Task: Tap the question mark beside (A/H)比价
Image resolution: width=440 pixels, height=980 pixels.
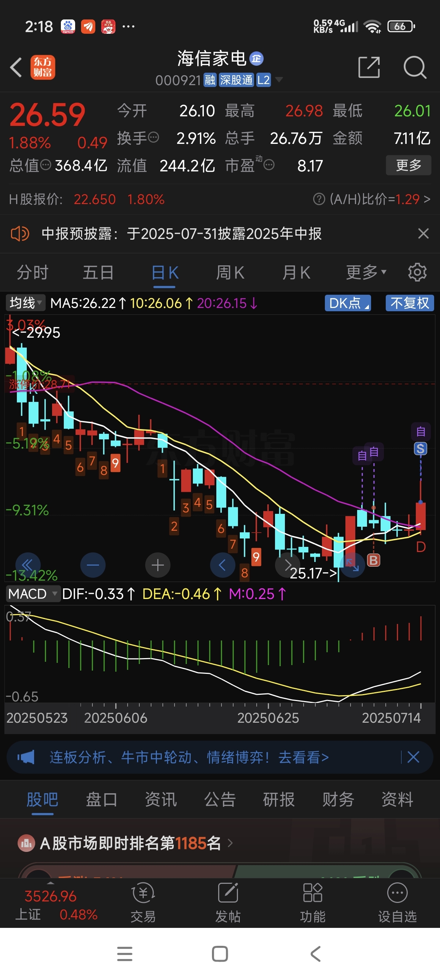Action: (319, 199)
